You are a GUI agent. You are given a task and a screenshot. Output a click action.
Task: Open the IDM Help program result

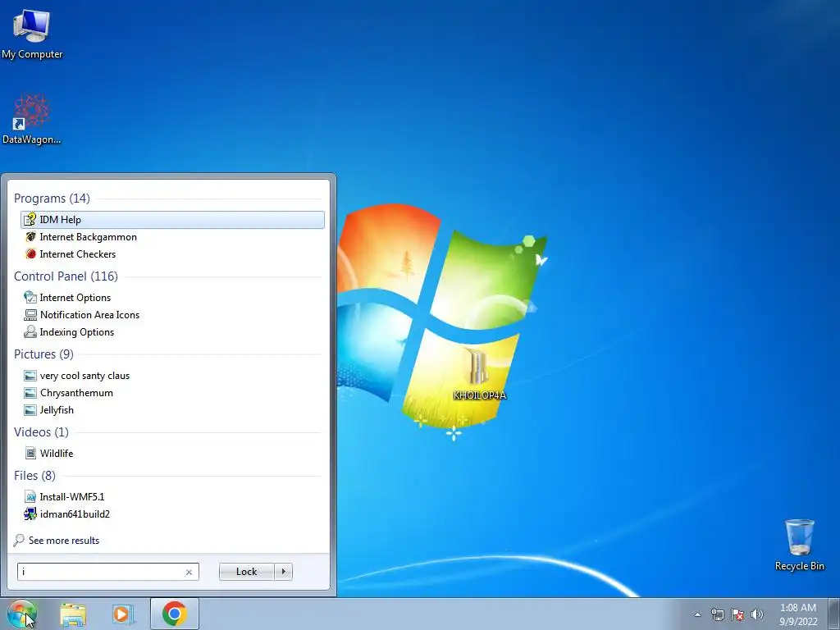pyautogui.click(x=172, y=220)
